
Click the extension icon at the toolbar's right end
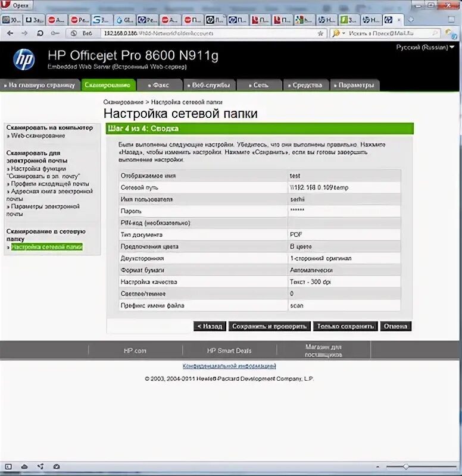(x=451, y=34)
